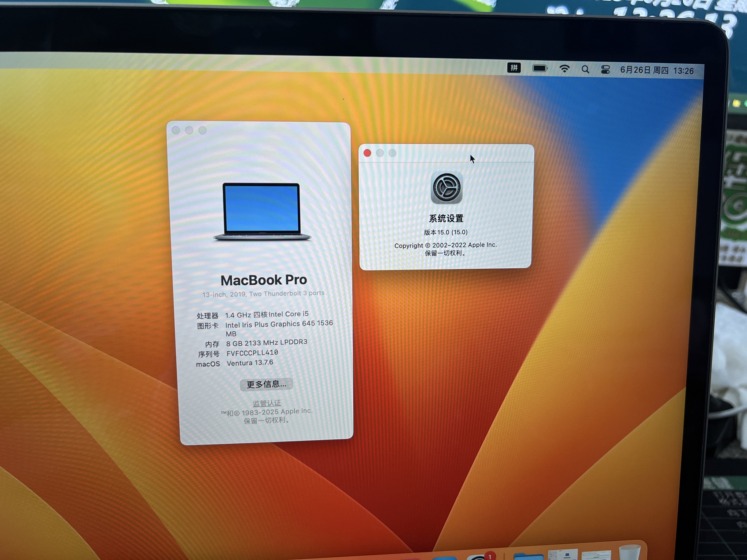Open the 监管认证 link
This screenshot has width=747, height=560.
coord(267,403)
